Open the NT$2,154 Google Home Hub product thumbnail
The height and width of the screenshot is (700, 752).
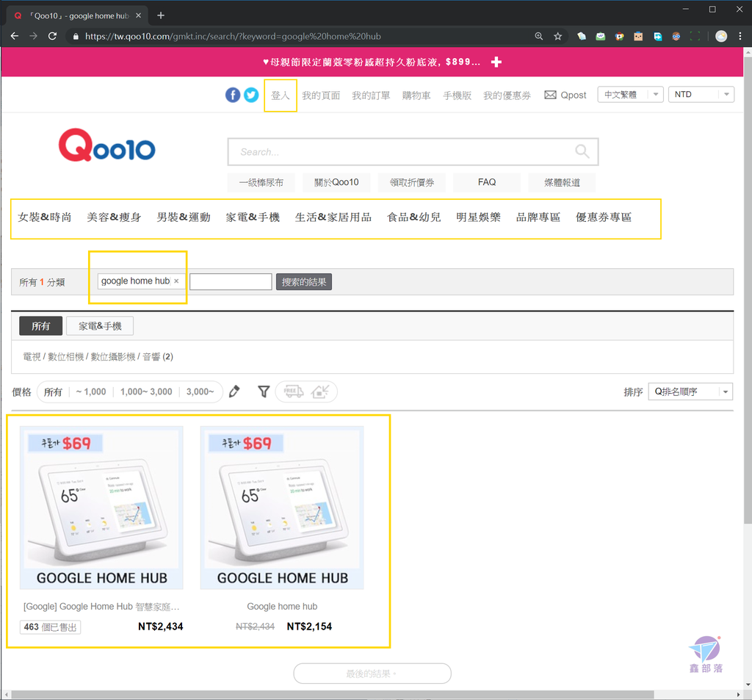tap(282, 508)
